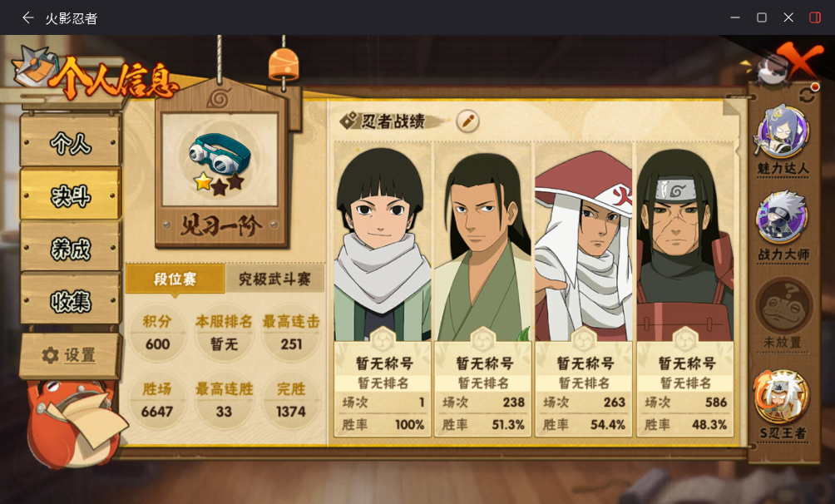Switch to the 养成 menu tab

tap(71, 249)
